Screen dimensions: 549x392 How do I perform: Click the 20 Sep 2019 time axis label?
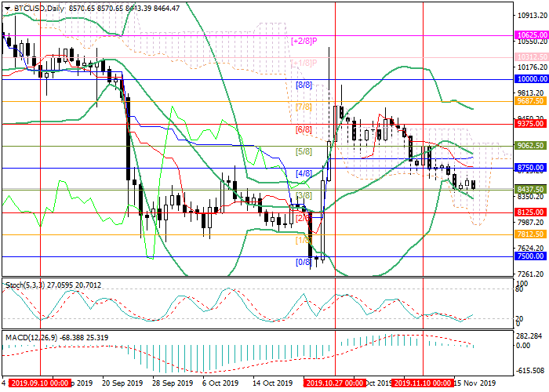tap(122, 383)
